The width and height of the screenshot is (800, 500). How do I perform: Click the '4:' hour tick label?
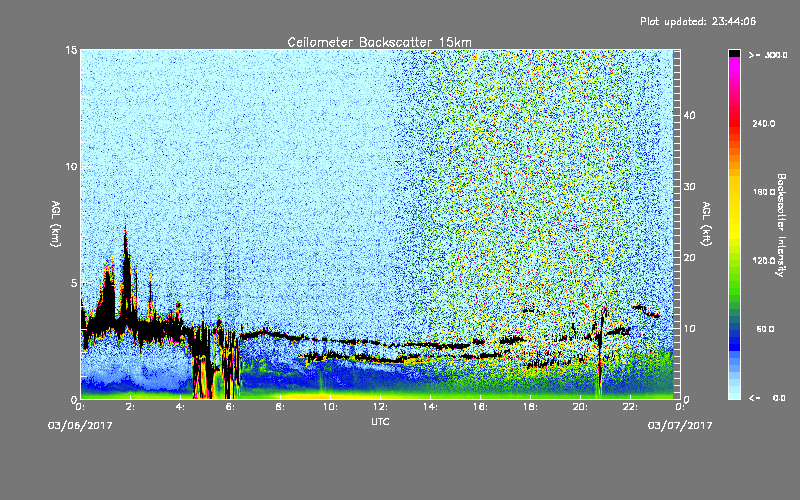click(x=180, y=407)
